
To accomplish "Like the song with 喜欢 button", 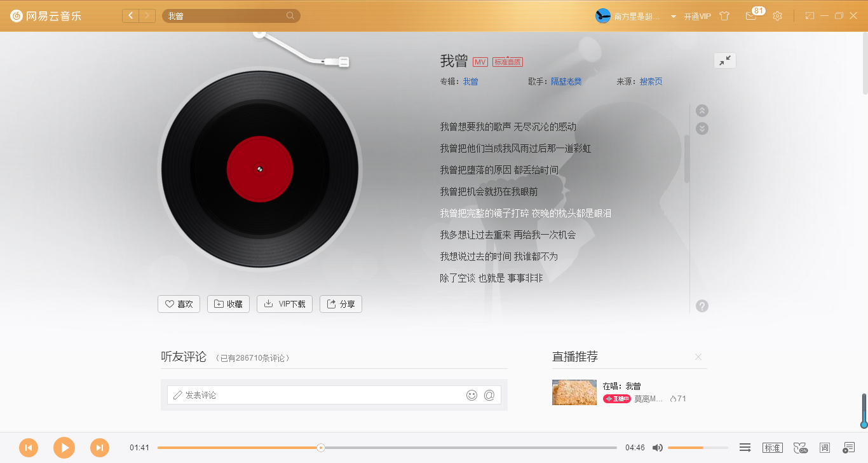I will click(x=179, y=304).
